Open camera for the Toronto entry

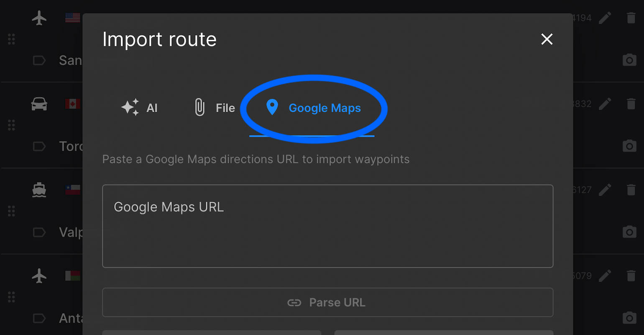[x=629, y=146]
